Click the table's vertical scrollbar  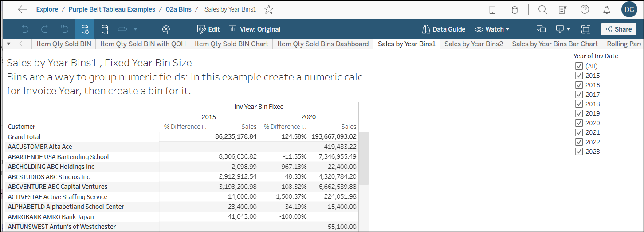coord(364,158)
